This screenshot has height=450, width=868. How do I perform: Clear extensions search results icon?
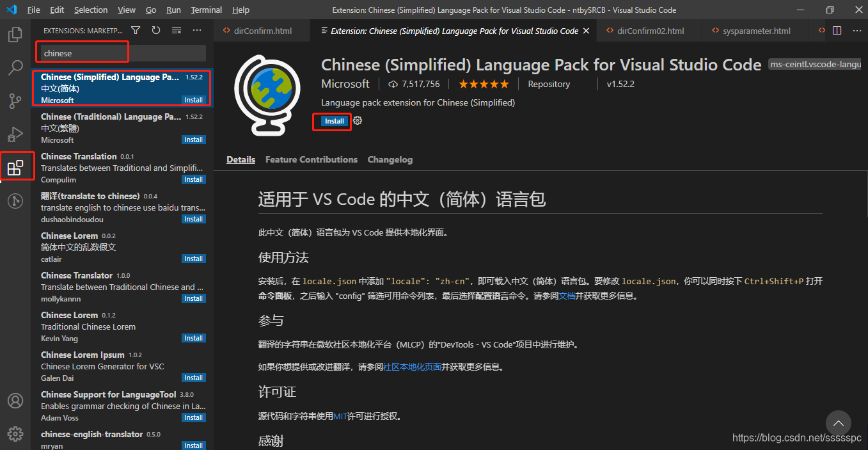click(x=177, y=30)
